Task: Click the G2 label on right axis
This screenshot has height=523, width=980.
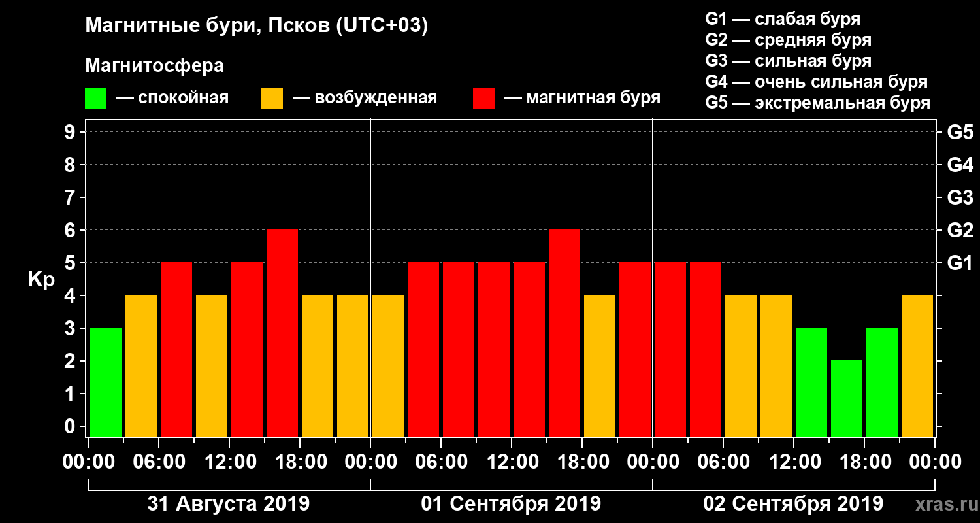Action: pyautogui.click(x=960, y=230)
